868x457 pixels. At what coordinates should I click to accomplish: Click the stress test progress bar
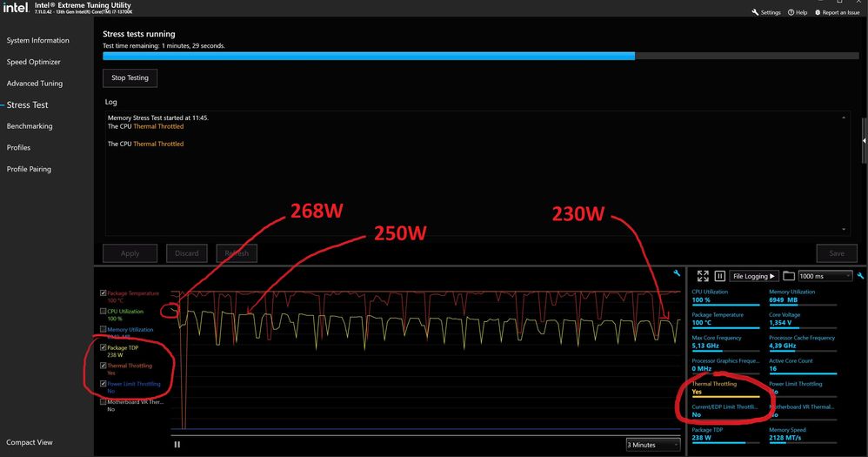coord(480,56)
